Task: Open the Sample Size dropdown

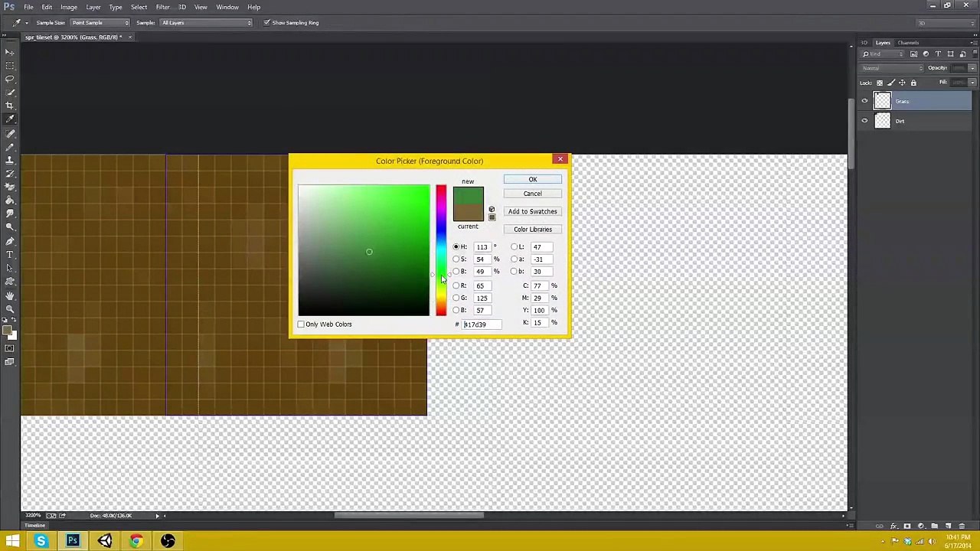Action: [100, 23]
